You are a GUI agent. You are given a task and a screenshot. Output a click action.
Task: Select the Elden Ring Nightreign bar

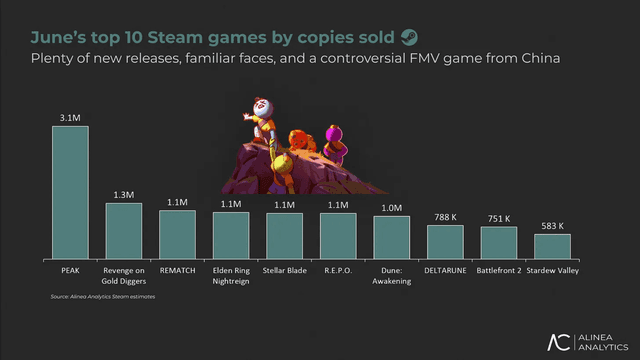pyautogui.click(x=231, y=236)
